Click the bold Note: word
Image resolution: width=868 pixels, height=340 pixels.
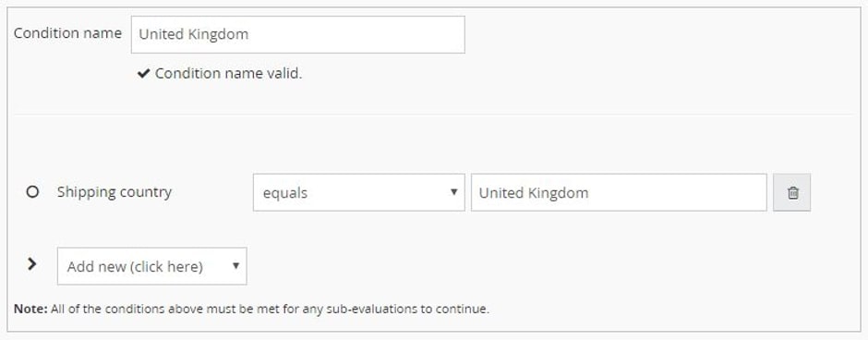pyautogui.click(x=30, y=309)
